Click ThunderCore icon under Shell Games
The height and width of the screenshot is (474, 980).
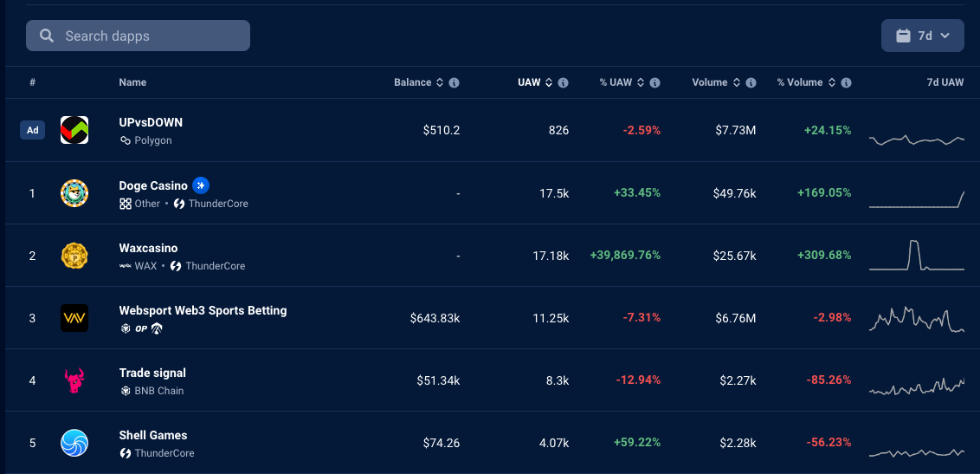pos(125,453)
